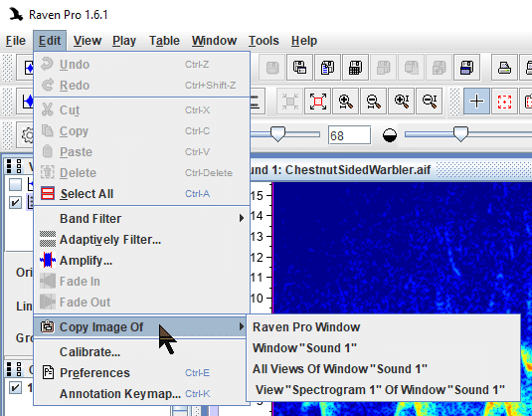Adjust the brightness slider thumb

pos(277,134)
